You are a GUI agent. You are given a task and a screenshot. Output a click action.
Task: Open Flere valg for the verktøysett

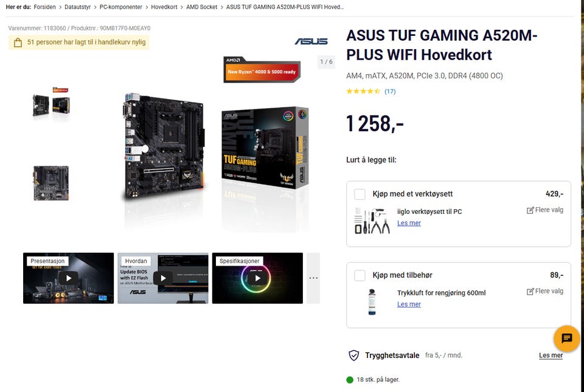(545, 210)
